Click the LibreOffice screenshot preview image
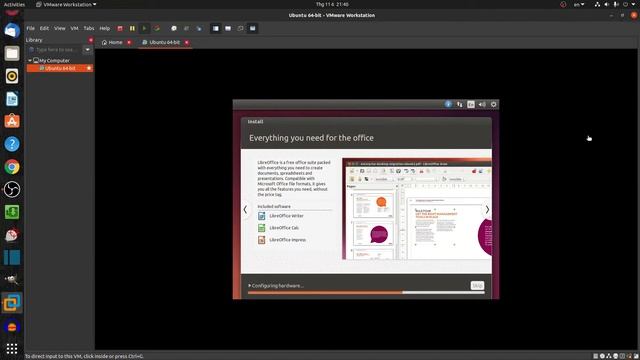 point(417,209)
